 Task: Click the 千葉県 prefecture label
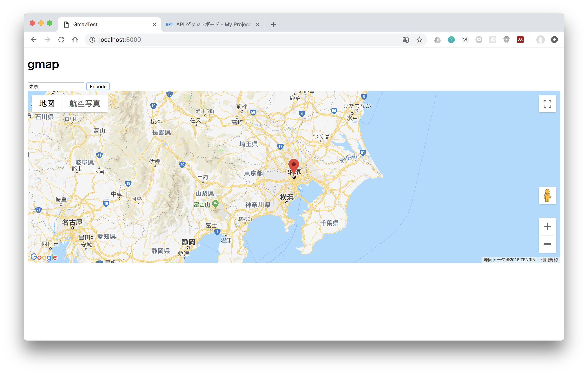(329, 223)
